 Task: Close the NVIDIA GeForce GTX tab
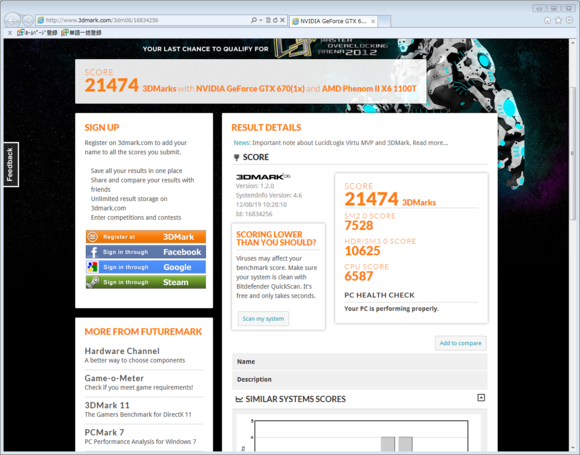(x=373, y=21)
